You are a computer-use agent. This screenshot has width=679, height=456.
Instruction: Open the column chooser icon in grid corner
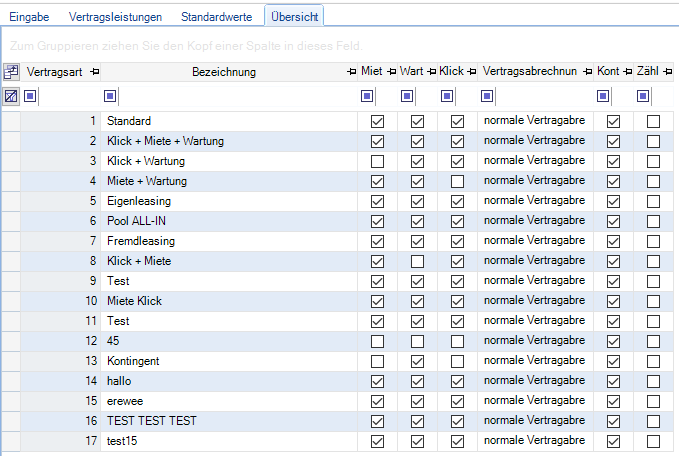click(11, 72)
